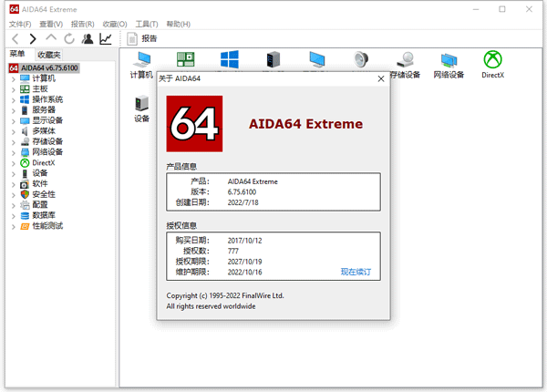
Task: Click the Refresh icon in toolbar
Action: pos(69,38)
